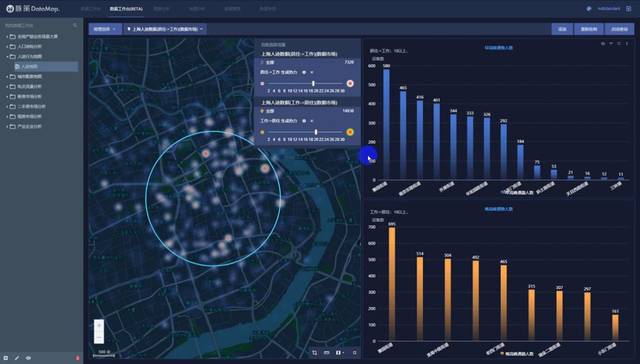Open the blue dropdown on the left of the toolbar
Image resolution: width=640 pixels, height=364 pixels.
click(x=105, y=29)
